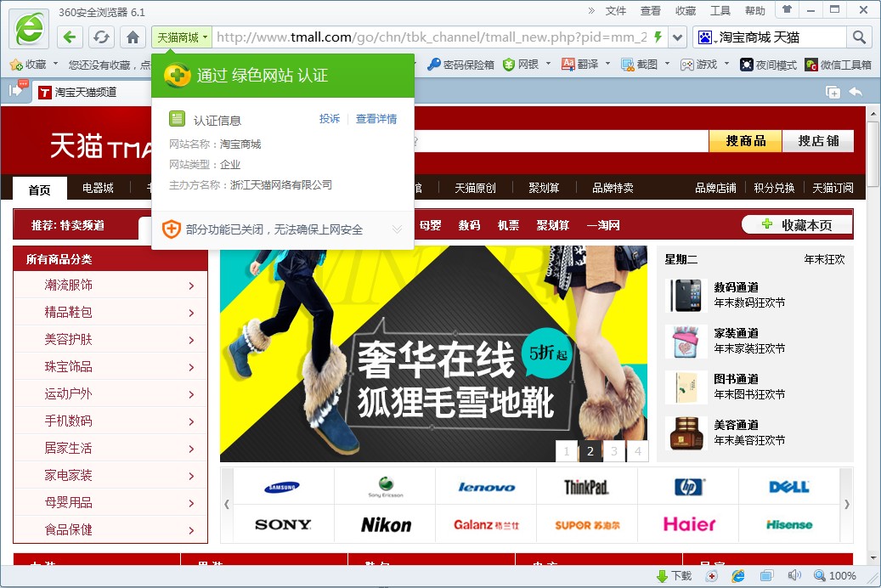Viewport: 881px width, 588px height.
Task: Open the 微信工具箱 toolbox
Action: [x=838, y=65]
